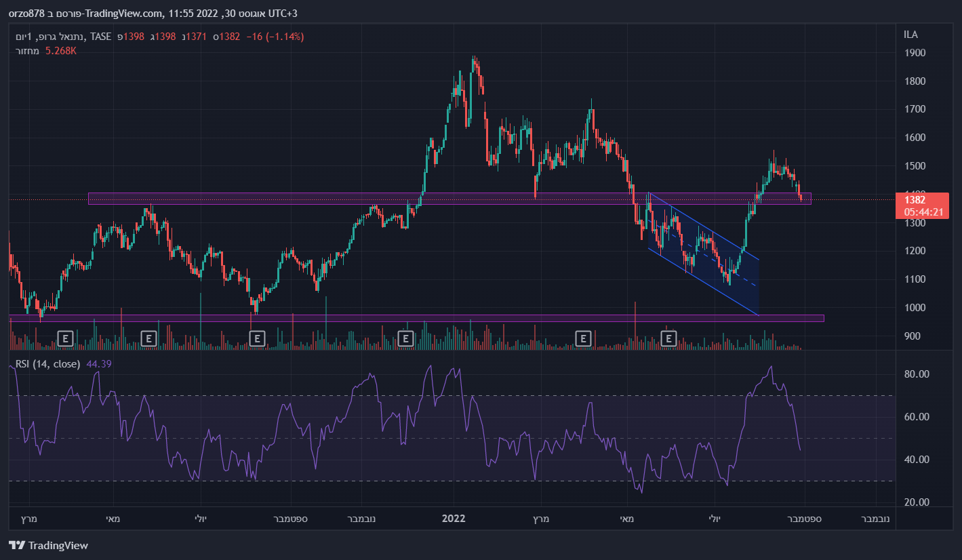This screenshot has width=962, height=560.
Task: Click the TradingView logo
Action: coord(48,545)
